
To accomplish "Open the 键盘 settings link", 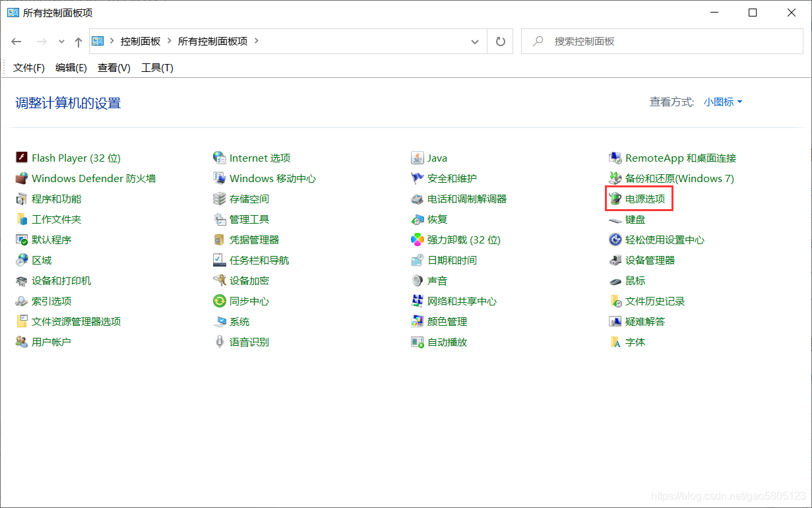I will 635,219.
